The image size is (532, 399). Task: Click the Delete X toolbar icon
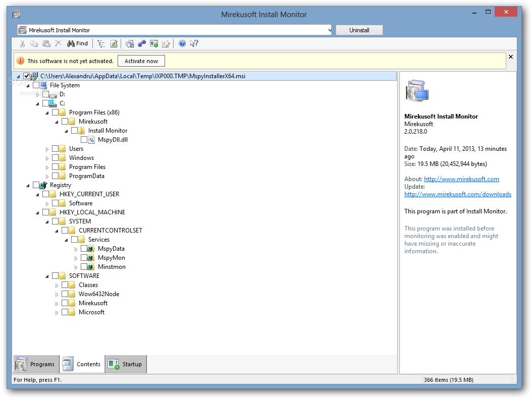(59, 43)
